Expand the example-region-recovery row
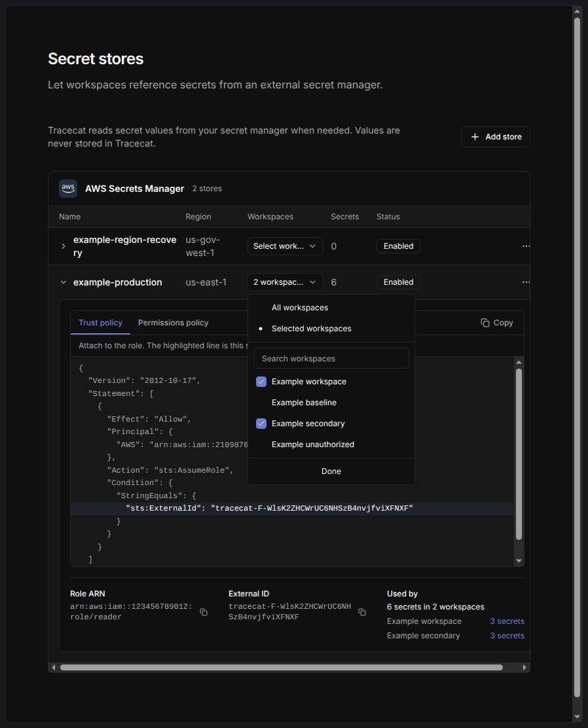 click(63, 246)
